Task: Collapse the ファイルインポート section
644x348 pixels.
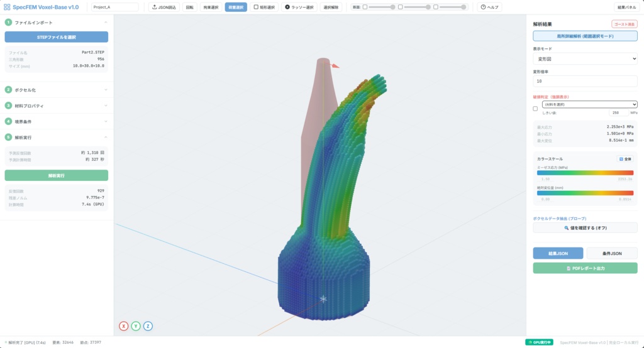Action: click(x=106, y=22)
